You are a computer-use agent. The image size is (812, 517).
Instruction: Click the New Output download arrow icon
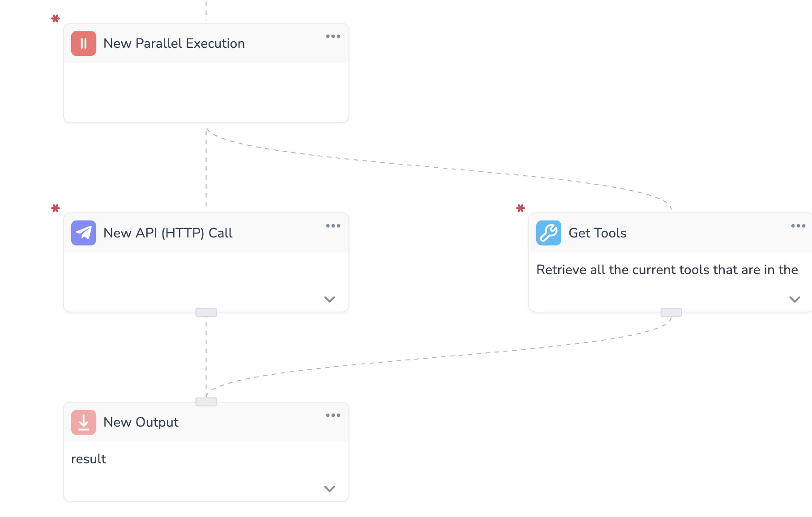[83, 422]
